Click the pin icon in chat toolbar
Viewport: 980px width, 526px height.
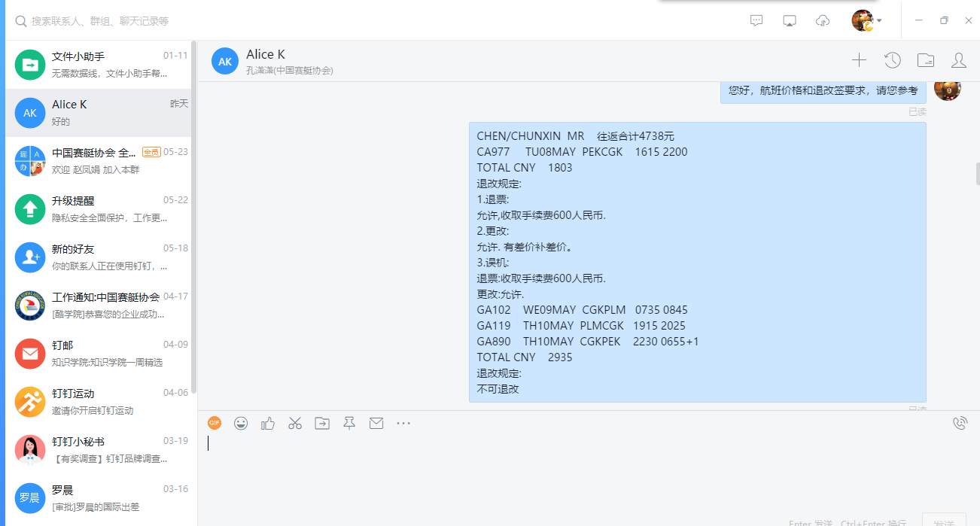(x=349, y=424)
